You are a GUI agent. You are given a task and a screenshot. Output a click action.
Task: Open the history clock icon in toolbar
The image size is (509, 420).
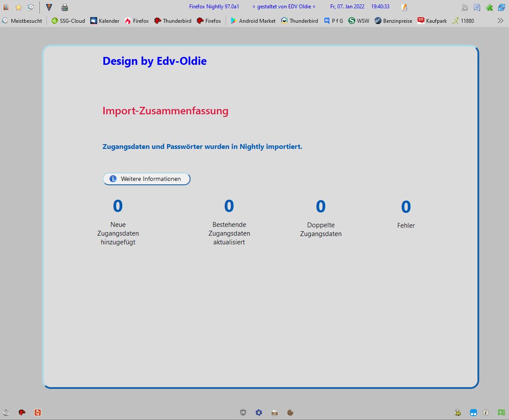pyautogui.click(x=31, y=7)
